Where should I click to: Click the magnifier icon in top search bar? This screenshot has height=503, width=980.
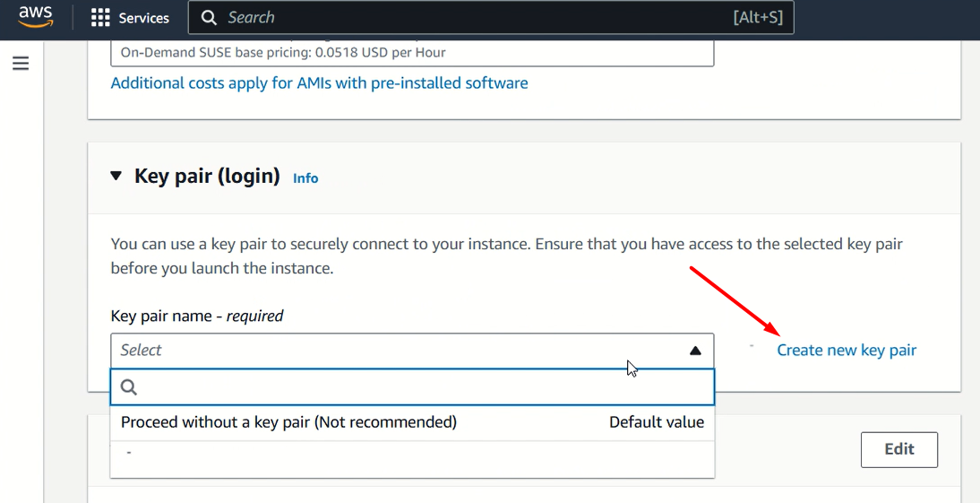(x=209, y=18)
